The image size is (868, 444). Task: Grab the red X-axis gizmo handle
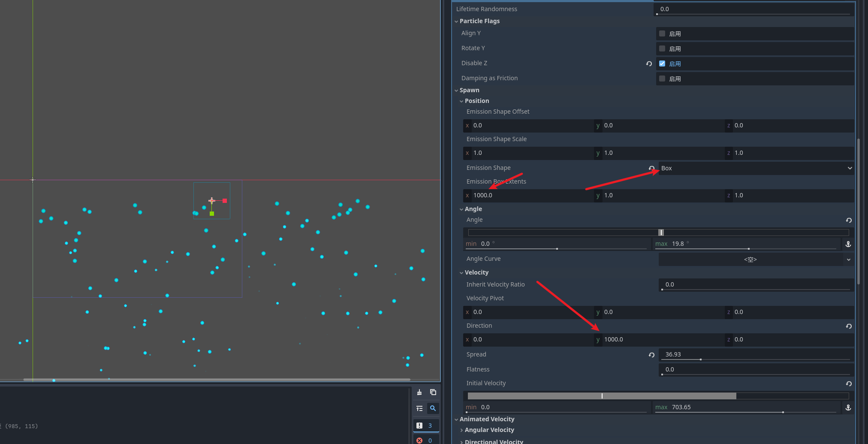tap(225, 201)
